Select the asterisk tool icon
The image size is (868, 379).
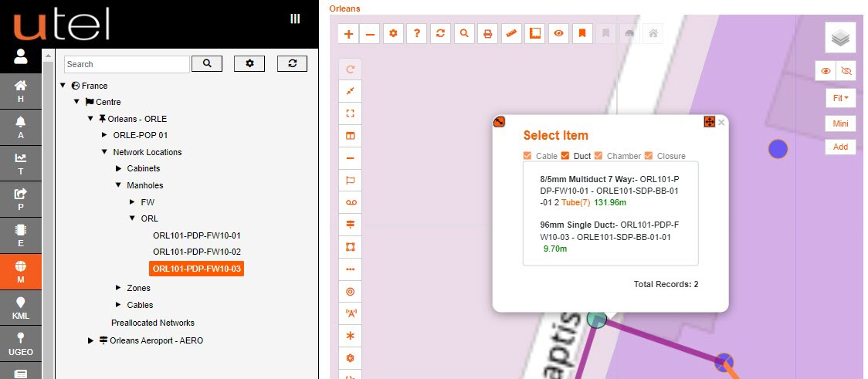point(350,336)
